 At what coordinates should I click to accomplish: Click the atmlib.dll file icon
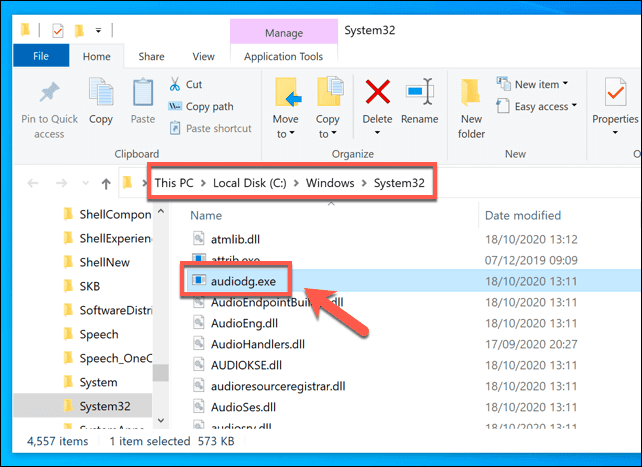point(199,238)
